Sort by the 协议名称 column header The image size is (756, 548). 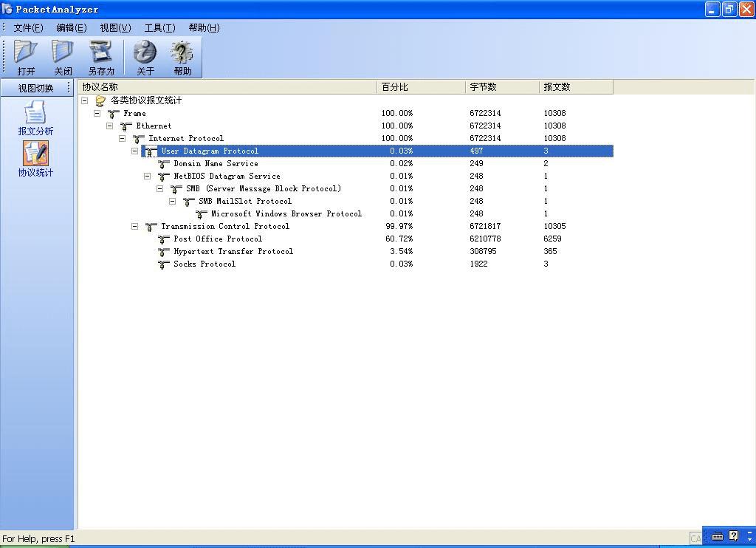[227, 87]
